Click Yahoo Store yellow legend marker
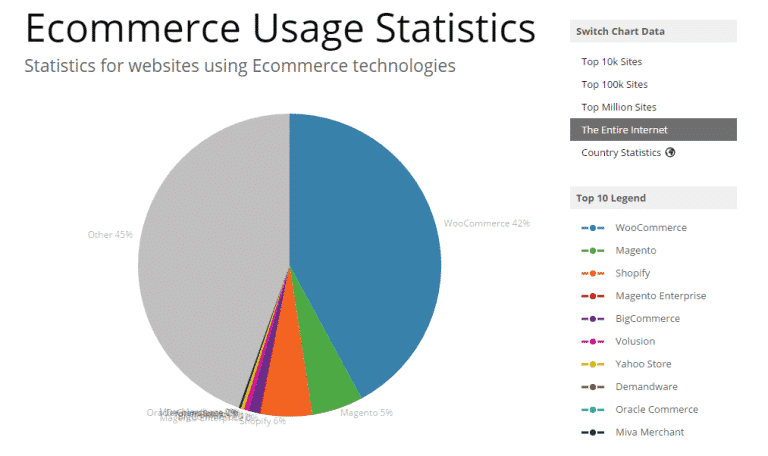This screenshot has width=768, height=456. [x=593, y=364]
